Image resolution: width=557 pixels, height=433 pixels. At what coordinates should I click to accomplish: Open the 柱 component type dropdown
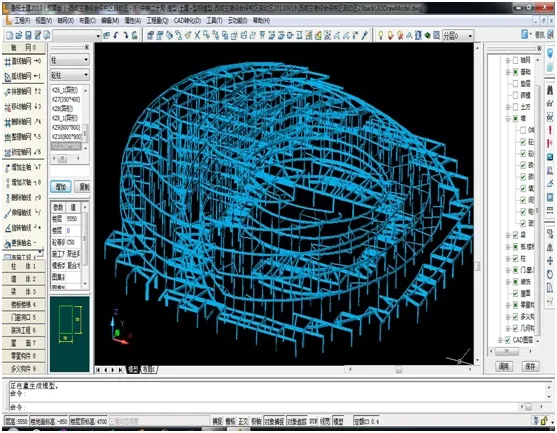[70, 60]
